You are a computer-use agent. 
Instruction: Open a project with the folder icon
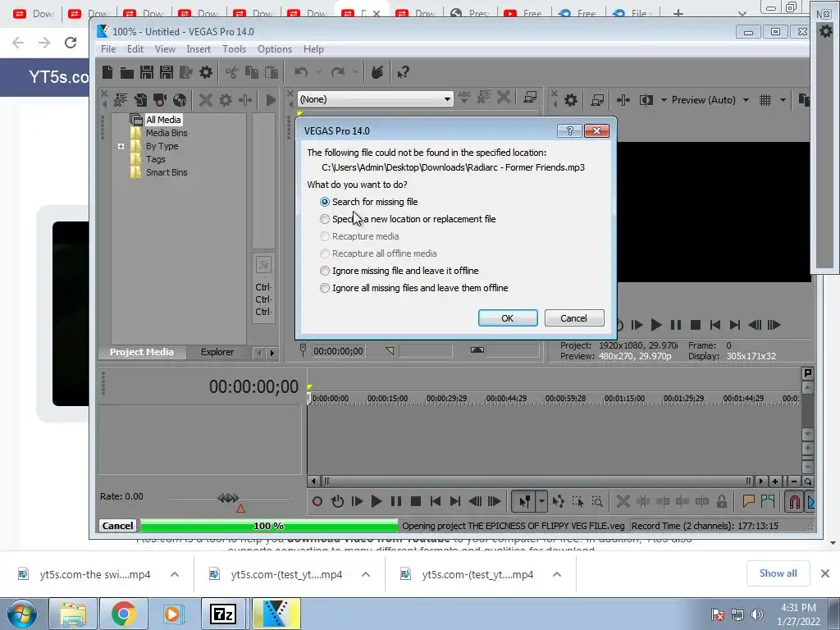tap(127, 72)
